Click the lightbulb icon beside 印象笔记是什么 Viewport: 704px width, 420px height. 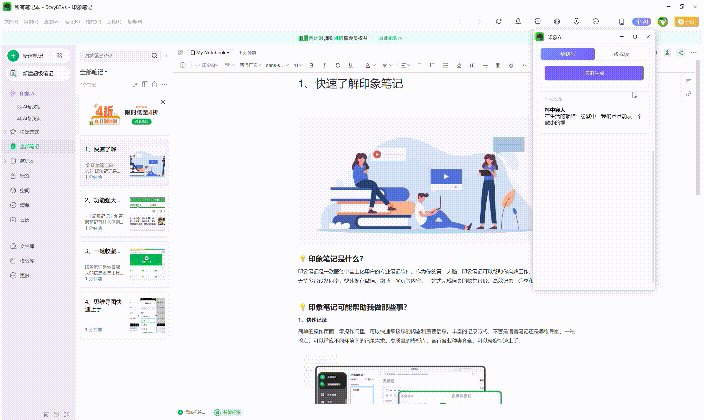click(303, 259)
